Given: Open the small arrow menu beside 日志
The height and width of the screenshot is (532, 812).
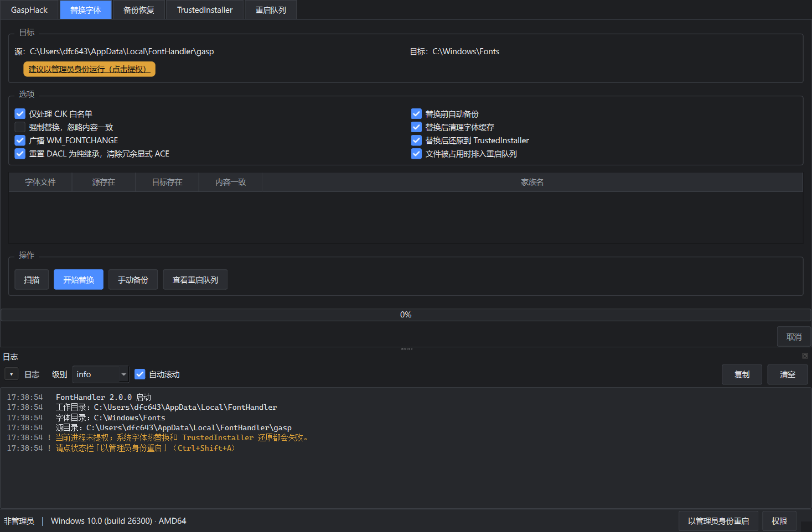Looking at the screenshot, I should pos(11,374).
